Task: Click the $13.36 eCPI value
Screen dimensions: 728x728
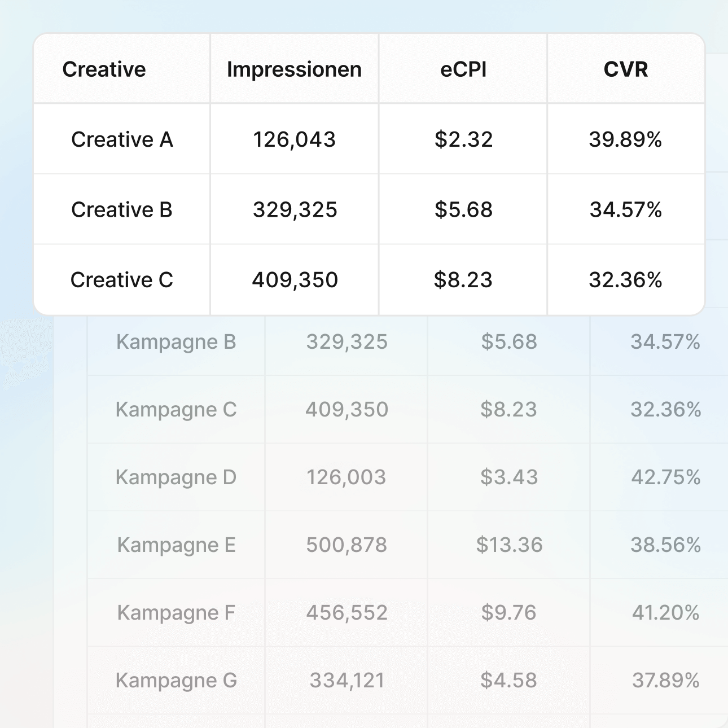Action: pos(509,545)
